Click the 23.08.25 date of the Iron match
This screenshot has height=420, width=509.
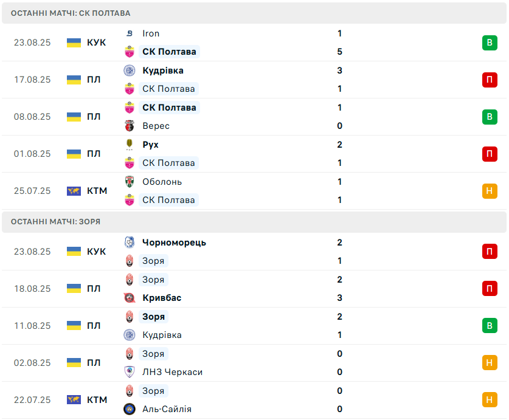(x=32, y=43)
